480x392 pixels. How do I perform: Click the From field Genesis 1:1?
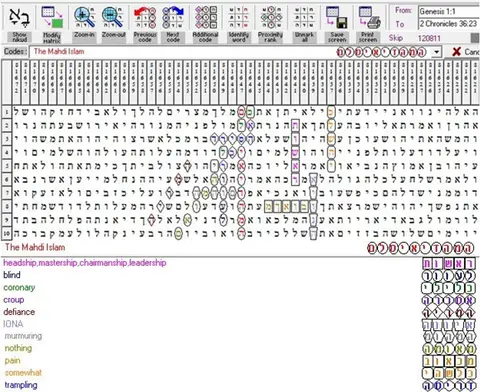pos(449,11)
